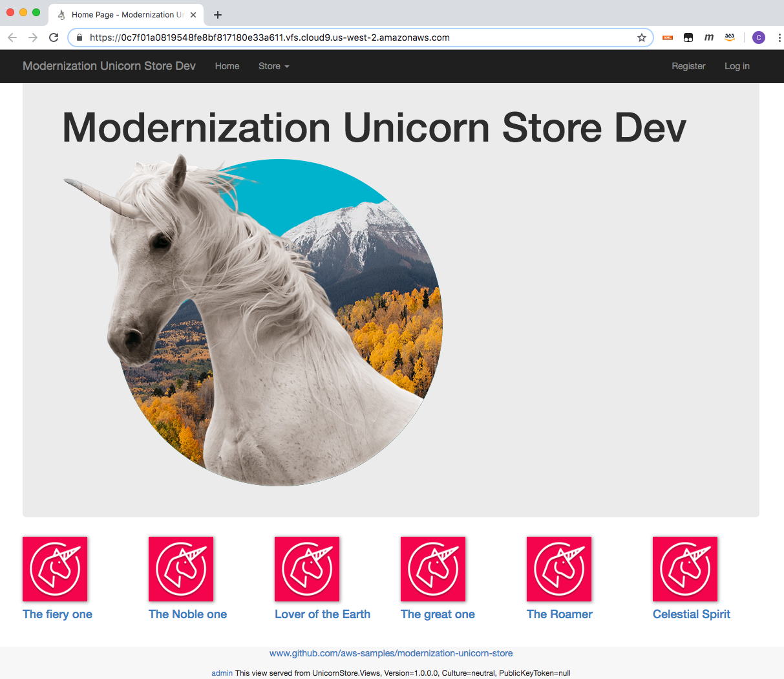Select the great one unicorn icon
784x679 pixels.
[x=433, y=569]
